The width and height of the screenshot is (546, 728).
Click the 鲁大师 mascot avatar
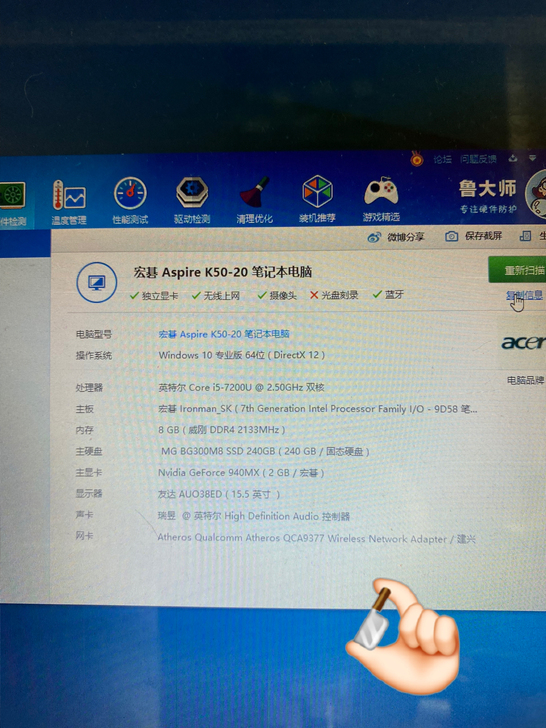tap(536, 194)
